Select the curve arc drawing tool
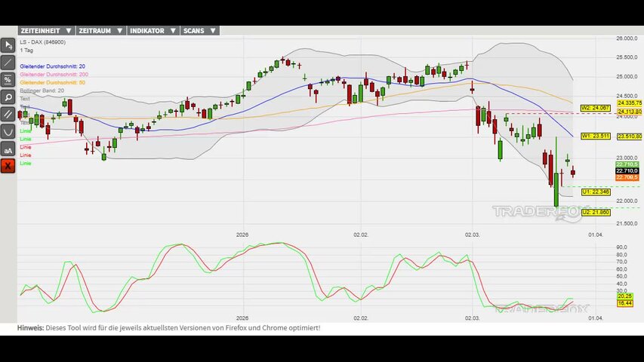644x362 pixels. point(8,132)
